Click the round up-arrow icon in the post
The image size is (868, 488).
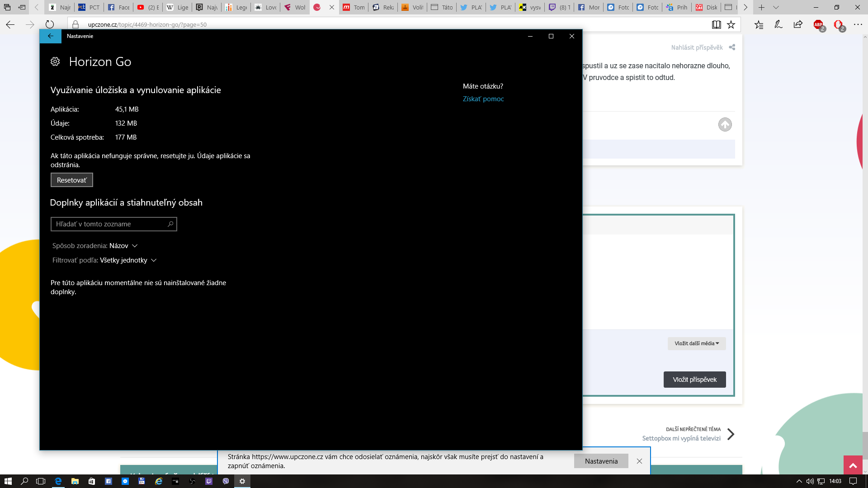tap(725, 125)
